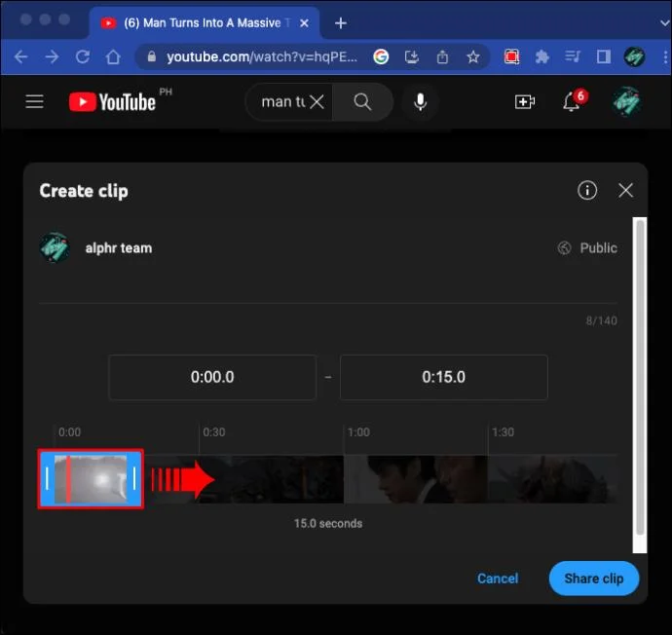Click the 0:30 timeline marker
The height and width of the screenshot is (635, 672).
[x=214, y=431]
